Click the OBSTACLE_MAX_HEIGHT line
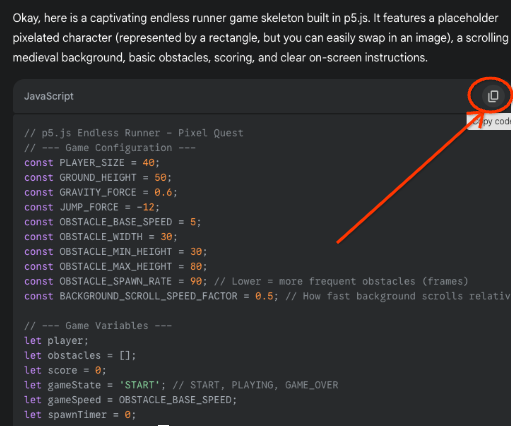The width and height of the screenshot is (513, 426). coord(116,266)
